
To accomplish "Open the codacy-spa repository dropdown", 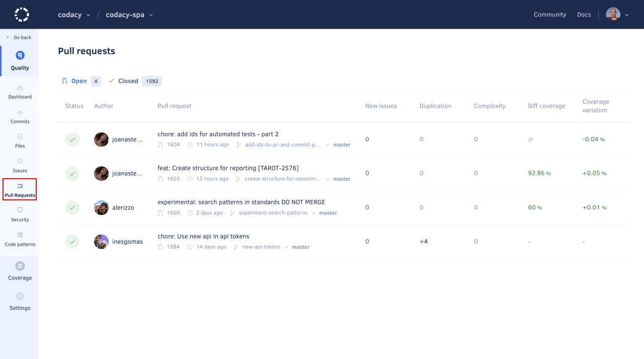I will point(129,15).
